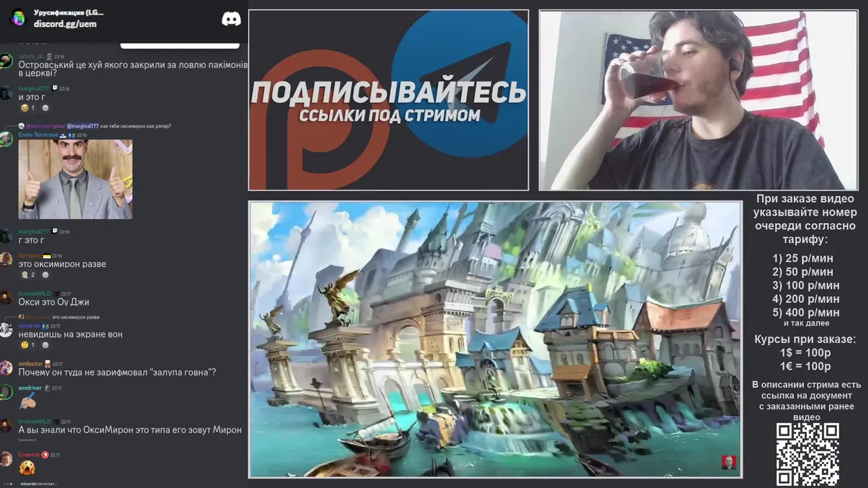Click the small portrait icon in the video corner
The image size is (868, 488).
(728, 463)
